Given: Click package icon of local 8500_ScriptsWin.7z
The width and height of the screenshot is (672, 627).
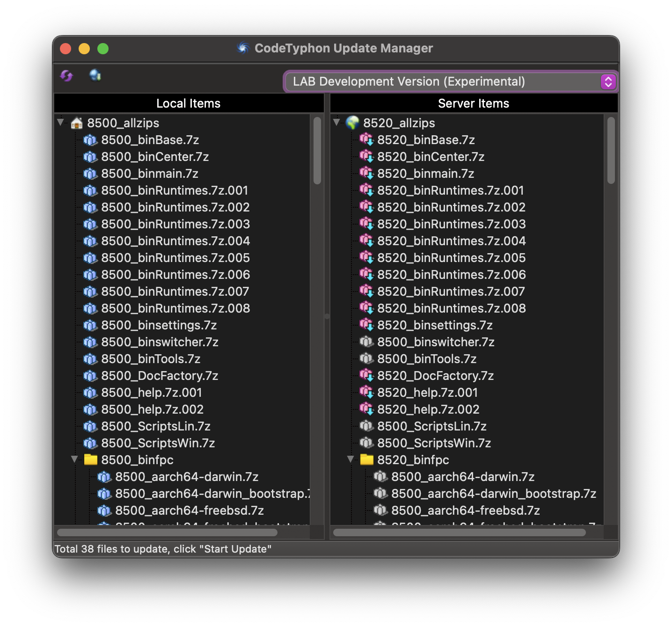Looking at the screenshot, I should 90,443.
